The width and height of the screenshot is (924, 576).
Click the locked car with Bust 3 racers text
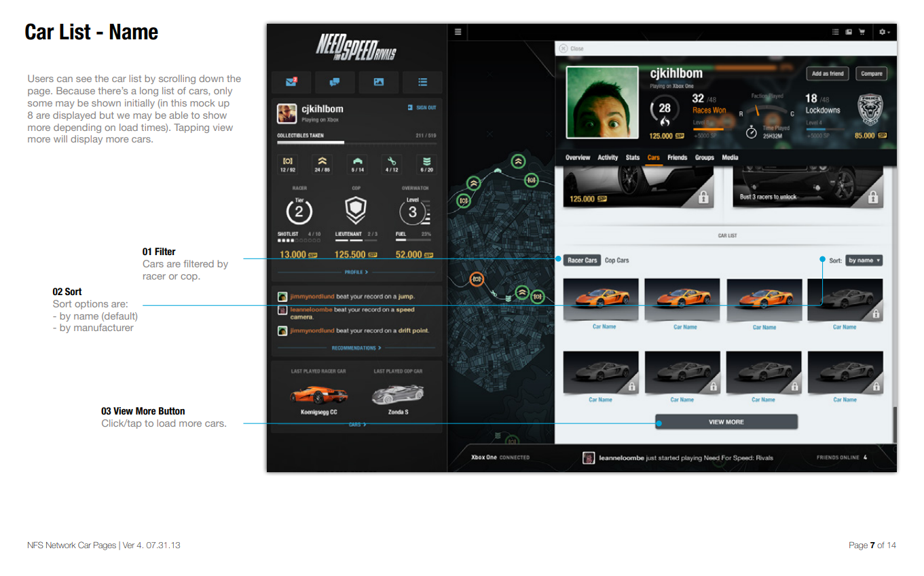point(809,188)
